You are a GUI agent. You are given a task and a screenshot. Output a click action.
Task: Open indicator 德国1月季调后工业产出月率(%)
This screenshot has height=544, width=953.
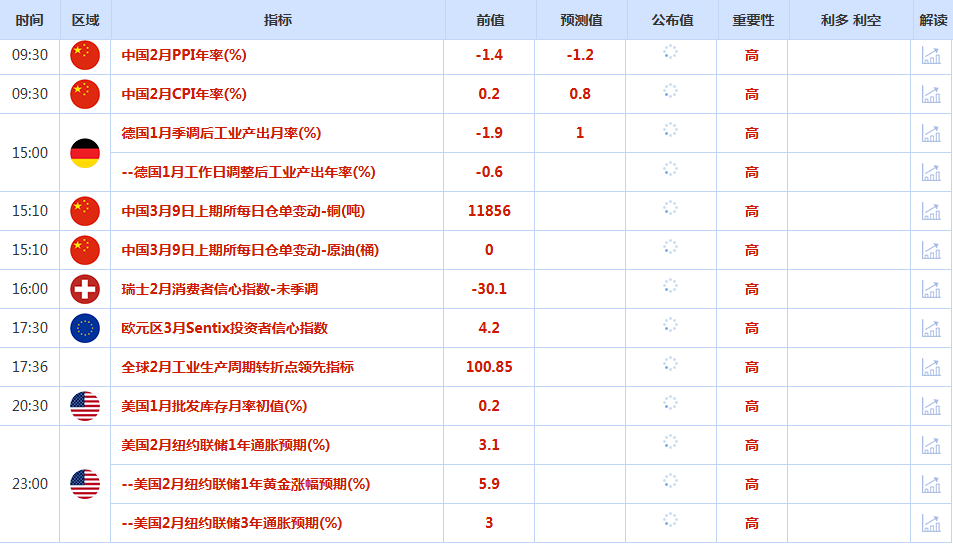click(x=221, y=133)
